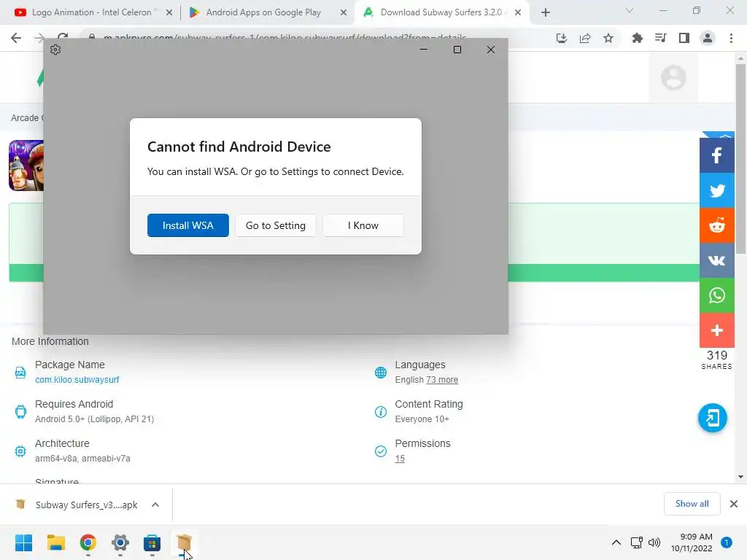Click the page vertical scrollbar thumb
The width and height of the screenshot is (747, 560).
740,159
